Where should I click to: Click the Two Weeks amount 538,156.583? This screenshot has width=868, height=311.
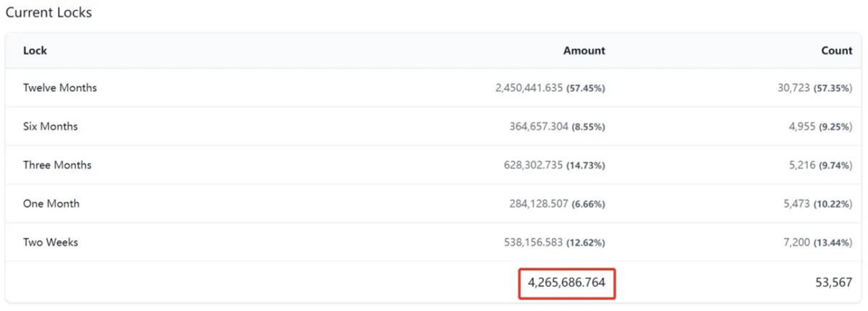(x=533, y=242)
